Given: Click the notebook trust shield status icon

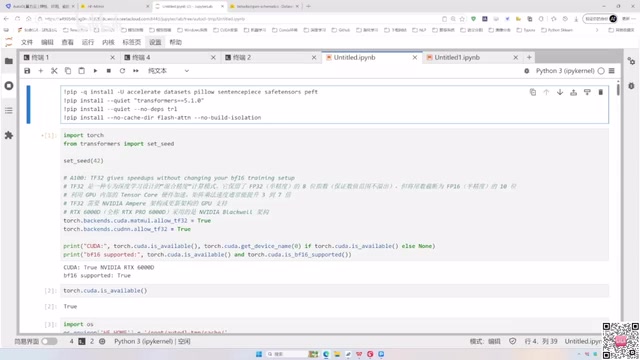Looking at the screenshot, I should tap(513, 341).
